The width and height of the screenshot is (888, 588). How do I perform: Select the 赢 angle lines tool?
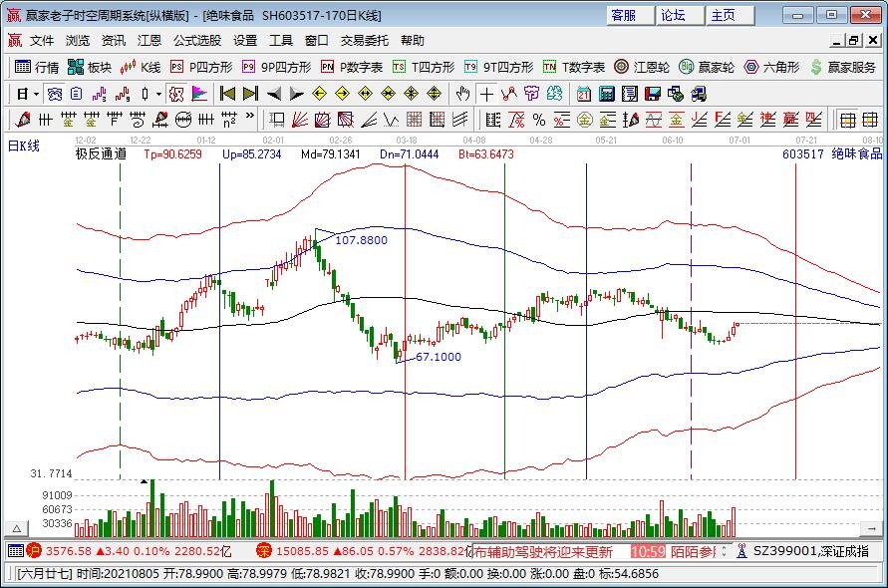[790, 121]
